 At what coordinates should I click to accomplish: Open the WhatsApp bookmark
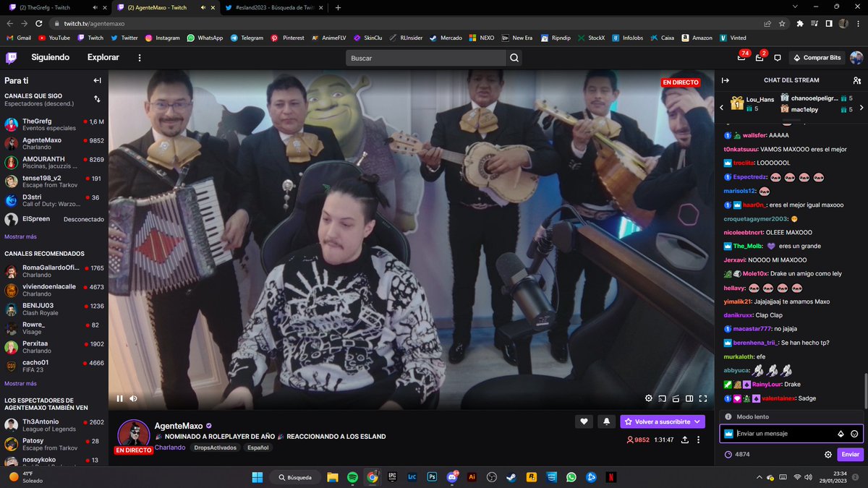tap(205, 38)
